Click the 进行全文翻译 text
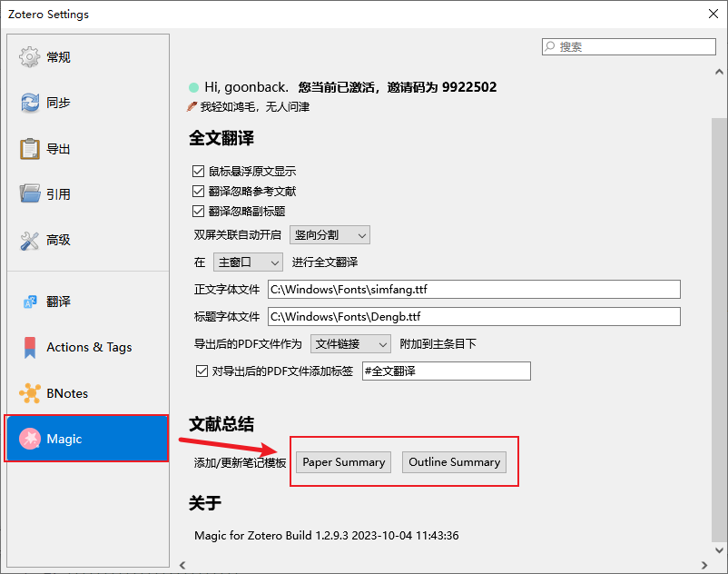The image size is (728, 574). click(325, 262)
